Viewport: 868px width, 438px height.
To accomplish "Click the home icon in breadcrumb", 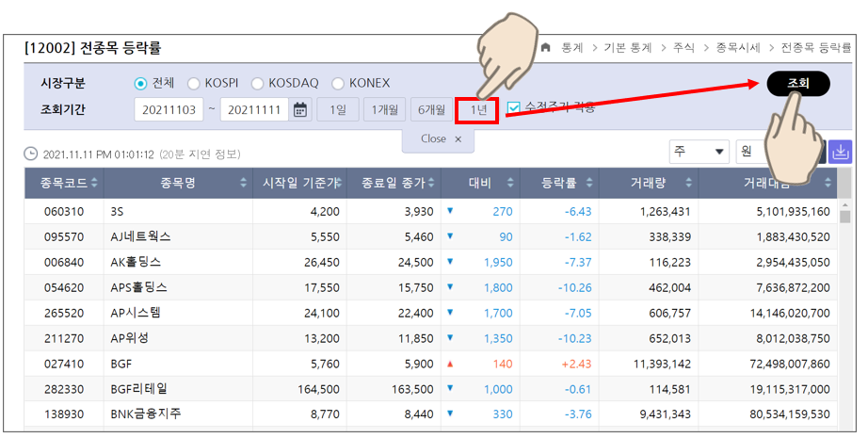I will (x=545, y=48).
